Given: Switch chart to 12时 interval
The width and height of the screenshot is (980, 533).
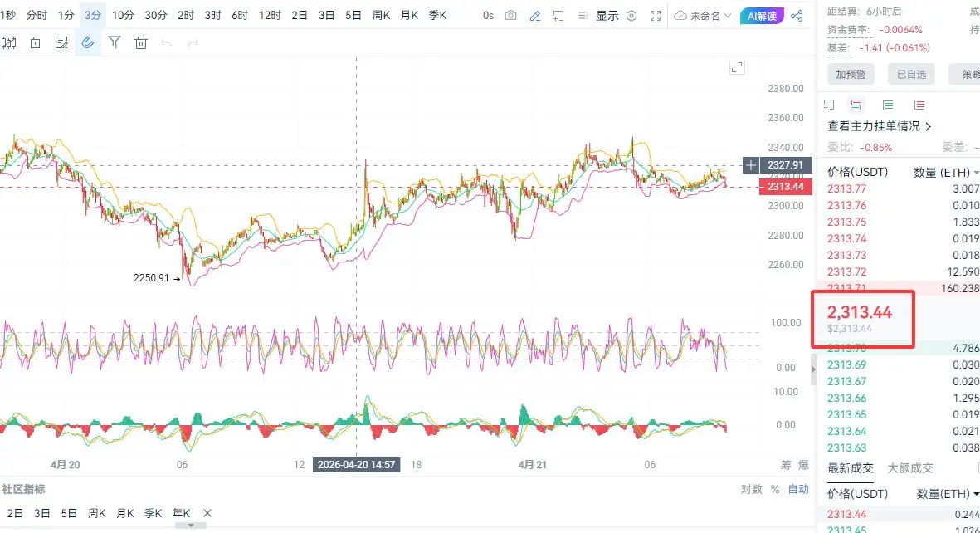Looking at the screenshot, I should coord(270,15).
